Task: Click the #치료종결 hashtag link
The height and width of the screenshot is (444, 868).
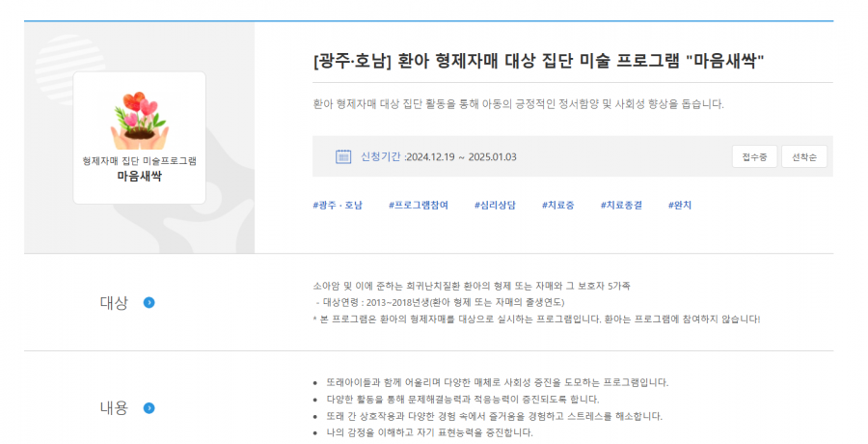Action: tap(620, 205)
